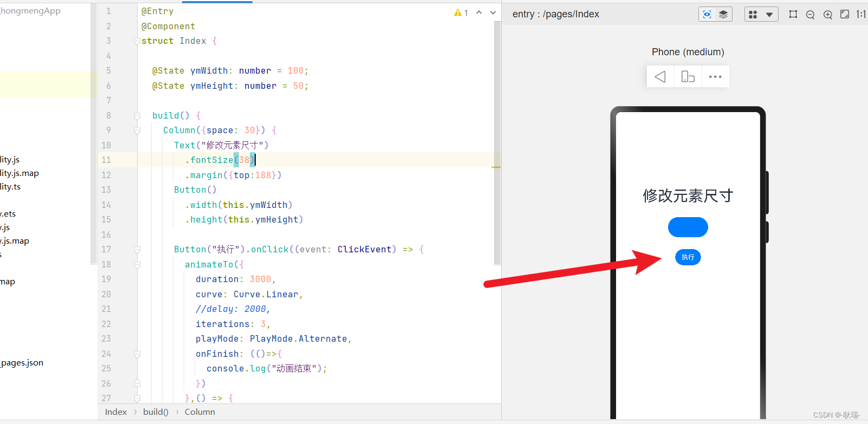Click the entry : /pages/Index previewer title
This screenshot has width=868, height=424.
(x=556, y=14)
